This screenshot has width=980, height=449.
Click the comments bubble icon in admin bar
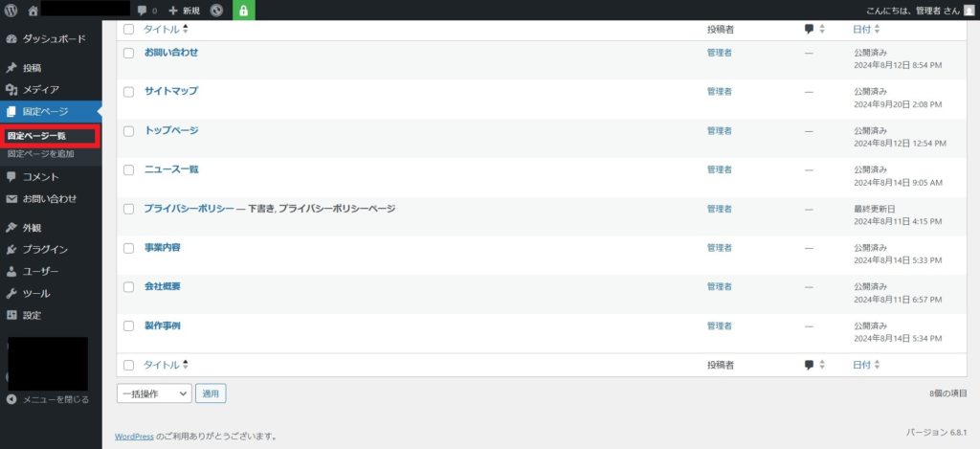(x=143, y=11)
